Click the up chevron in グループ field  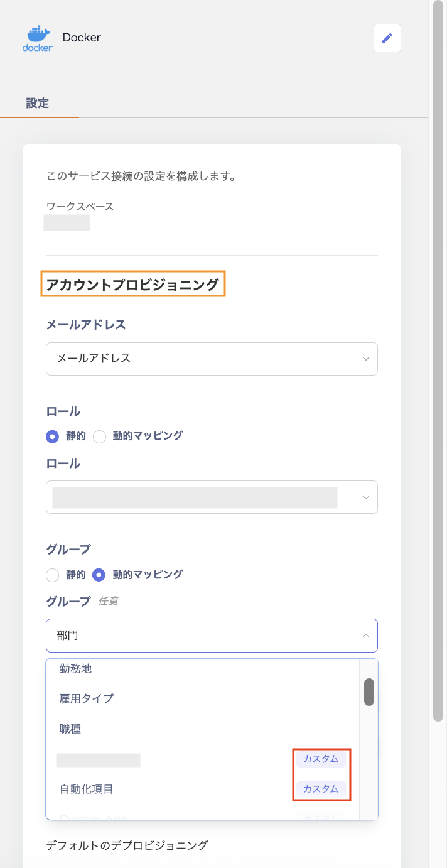coord(366,636)
